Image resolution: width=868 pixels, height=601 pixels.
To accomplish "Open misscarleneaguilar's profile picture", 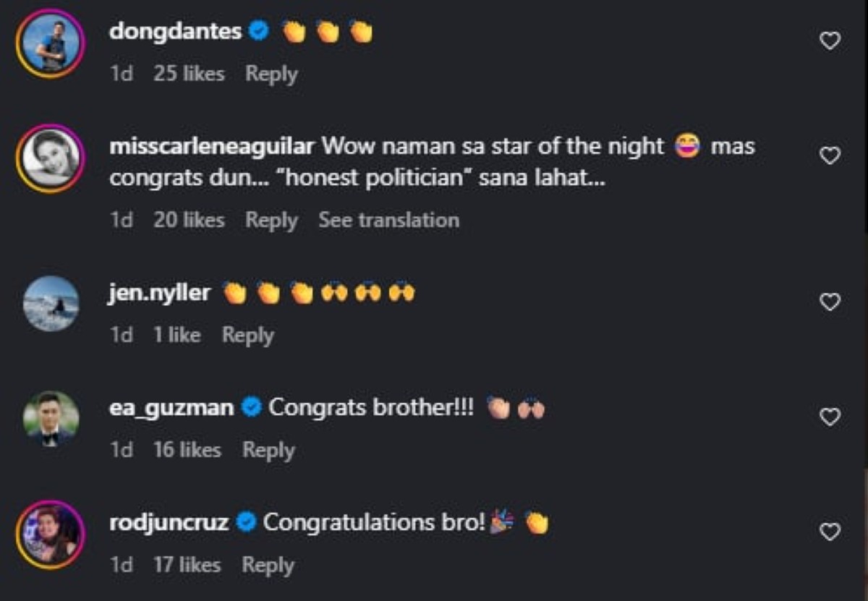I will click(51, 158).
